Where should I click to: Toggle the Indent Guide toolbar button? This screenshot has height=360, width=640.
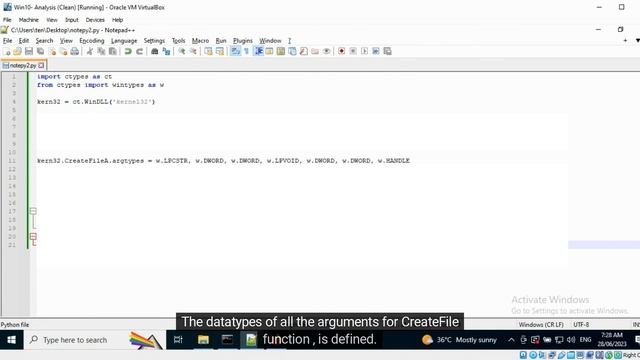[258, 51]
